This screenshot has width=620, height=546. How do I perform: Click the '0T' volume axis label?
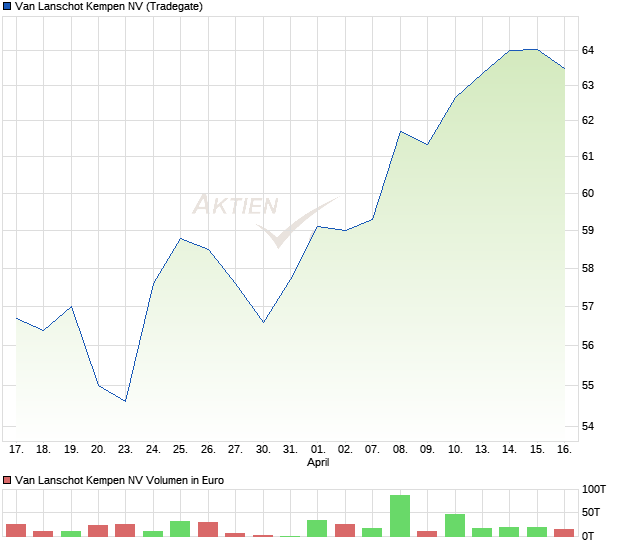click(x=588, y=537)
